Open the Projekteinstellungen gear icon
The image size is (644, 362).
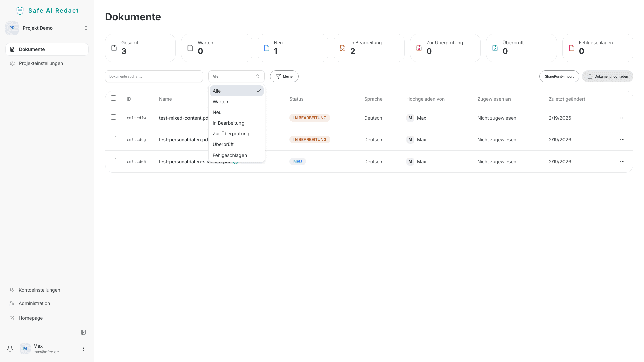(12, 63)
